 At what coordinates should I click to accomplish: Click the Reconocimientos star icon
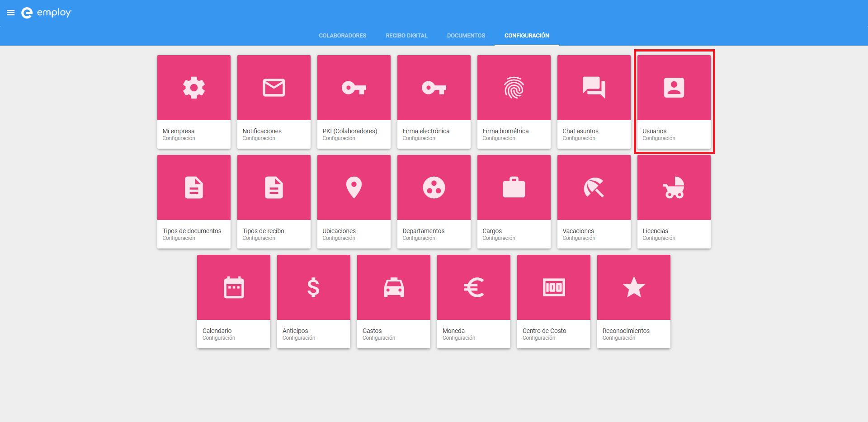[634, 287]
